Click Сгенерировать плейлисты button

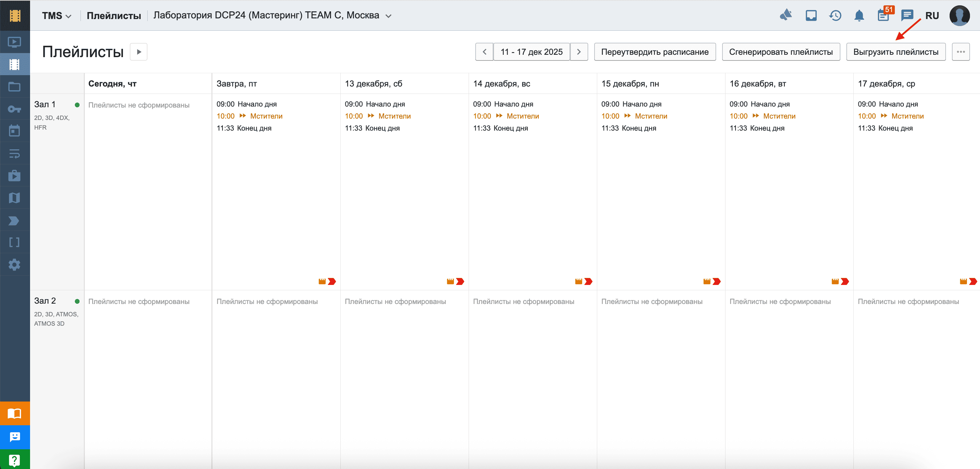coord(781,52)
